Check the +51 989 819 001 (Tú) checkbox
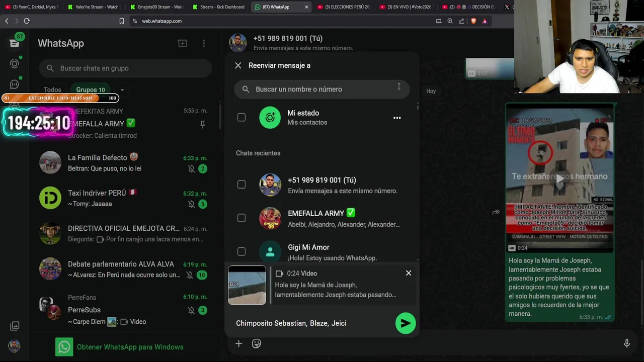Image resolution: width=644 pixels, height=362 pixels. 242,185
